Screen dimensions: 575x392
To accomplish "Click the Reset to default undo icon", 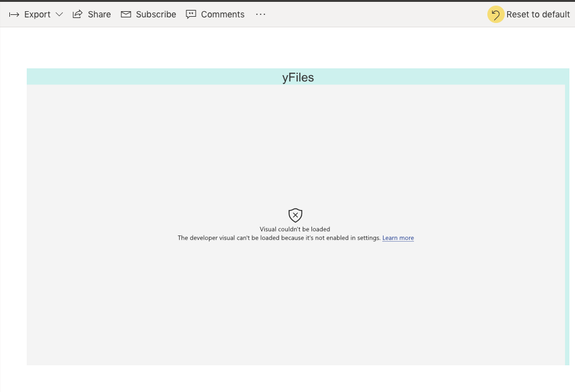I will click(495, 15).
